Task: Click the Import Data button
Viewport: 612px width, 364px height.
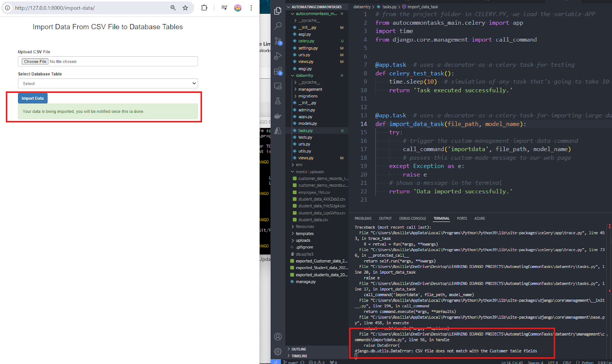Action: pyautogui.click(x=33, y=98)
